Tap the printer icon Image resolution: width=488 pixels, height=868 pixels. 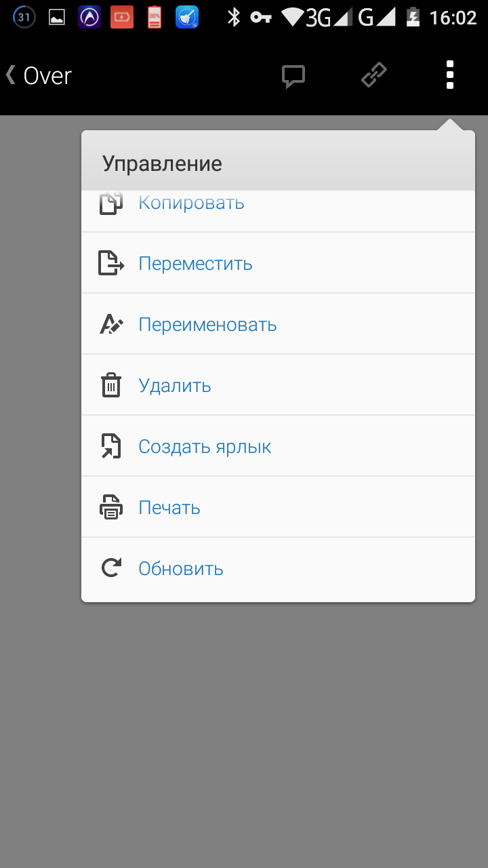pyautogui.click(x=111, y=507)
